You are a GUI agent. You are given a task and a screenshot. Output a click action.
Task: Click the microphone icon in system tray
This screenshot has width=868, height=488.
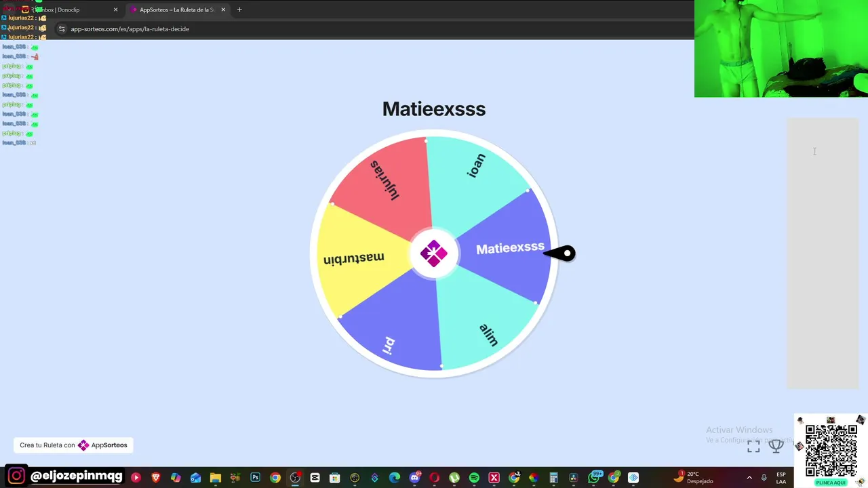(764, 478)
